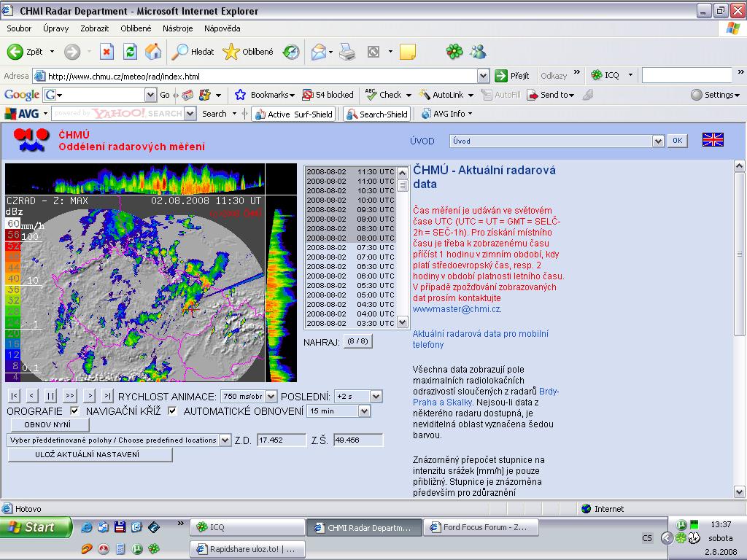Open the AUTOMATICKÉ OBNOVENÍ interval dropdown
The height and width of the screenshot is (560, 747).
pos(364,411)
